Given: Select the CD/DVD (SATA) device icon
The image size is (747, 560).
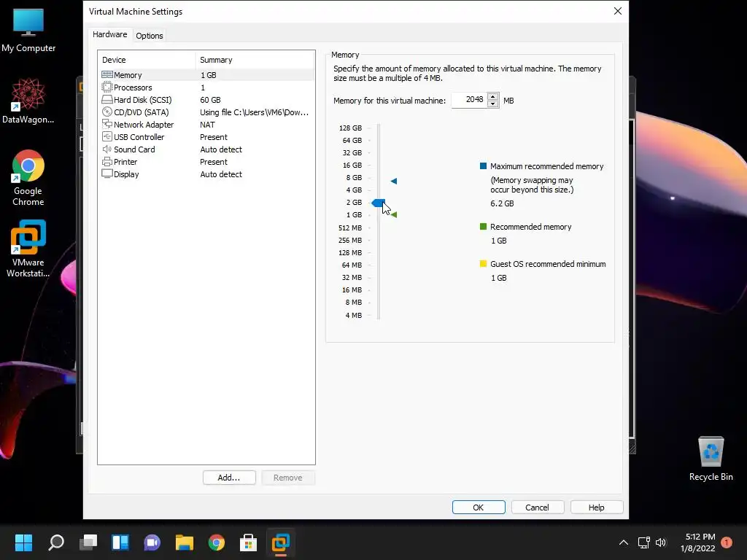Looking at the screenshot, I should pos(107,112).
